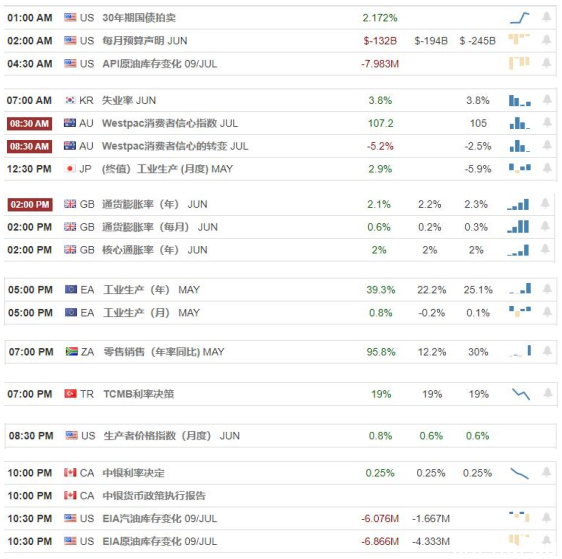Click the South Africa flag icon

point(72,352)
